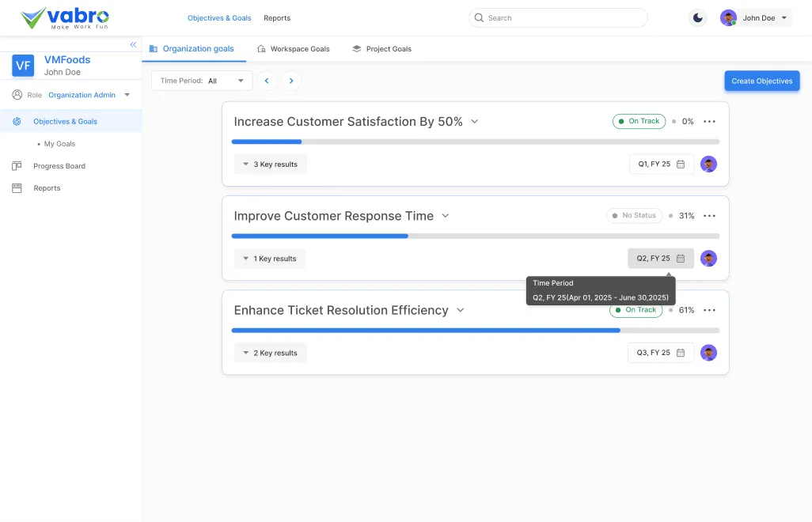812x522 pixels.
Task: Expand 3 Key results list
Action: click(x=270, y=165)
